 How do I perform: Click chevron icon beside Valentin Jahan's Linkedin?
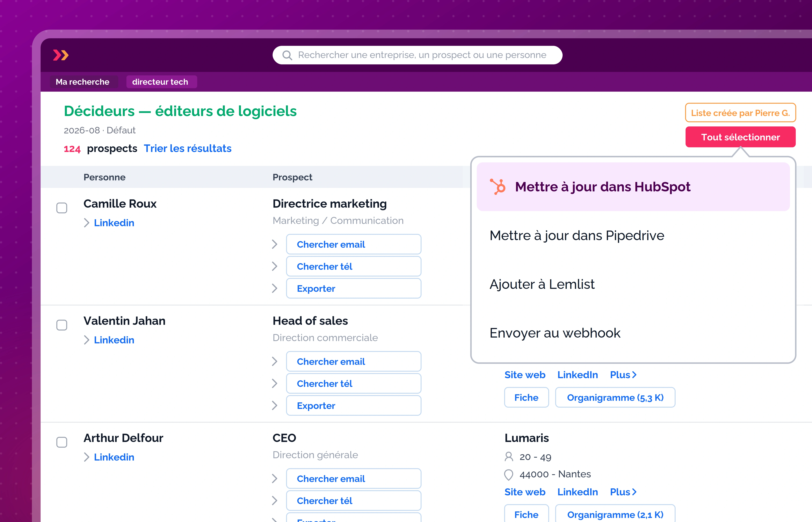point(86,340)
